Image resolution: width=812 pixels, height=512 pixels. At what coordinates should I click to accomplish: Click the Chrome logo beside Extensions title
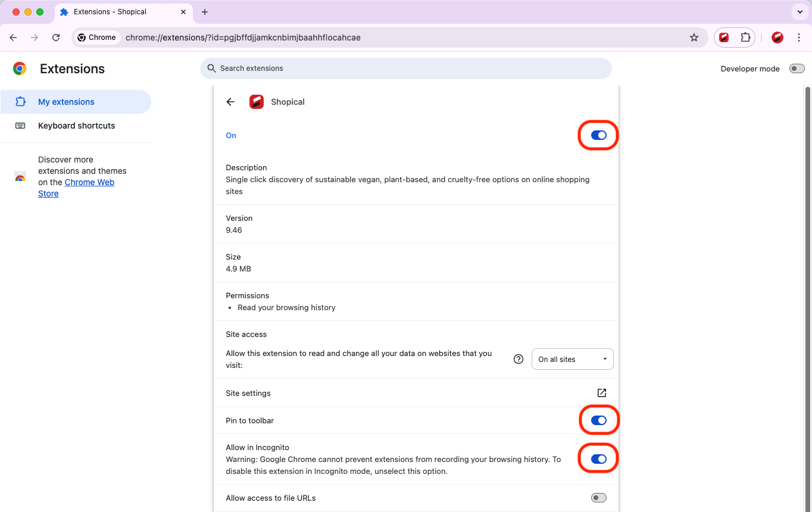tap(20, 68)
